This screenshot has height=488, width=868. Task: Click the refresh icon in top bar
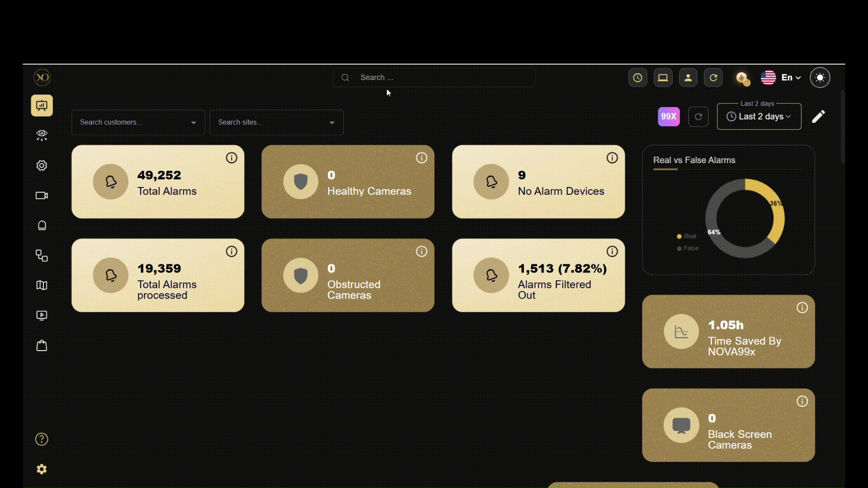pos(713,78)
